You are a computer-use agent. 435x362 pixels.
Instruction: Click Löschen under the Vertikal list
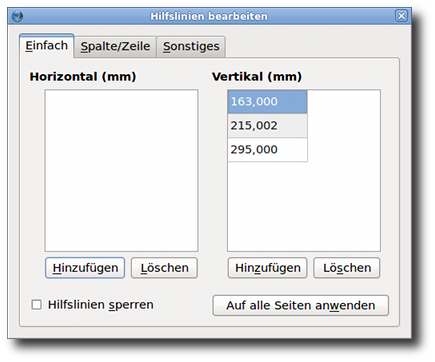pyautogui.click(x=347, y=268)
